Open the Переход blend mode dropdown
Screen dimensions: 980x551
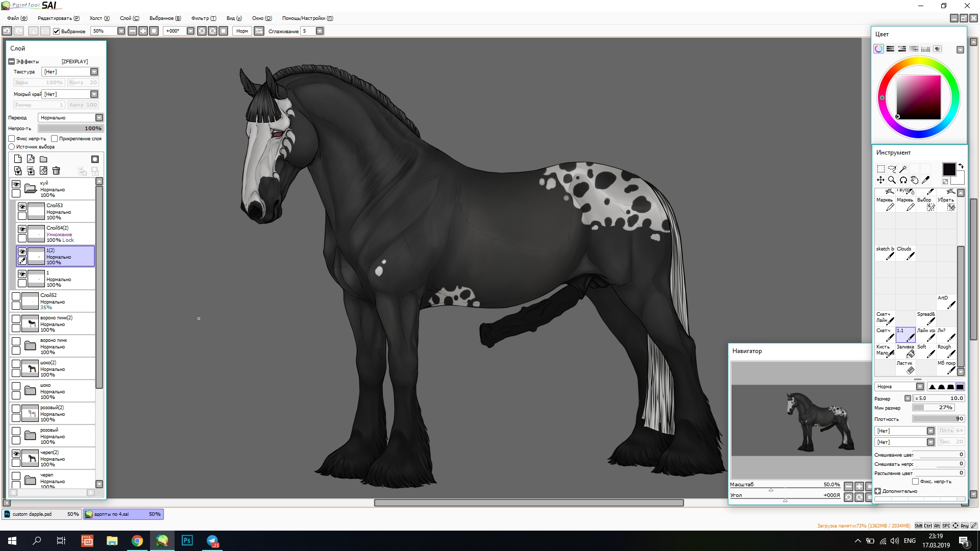click(x=99, y=118)
